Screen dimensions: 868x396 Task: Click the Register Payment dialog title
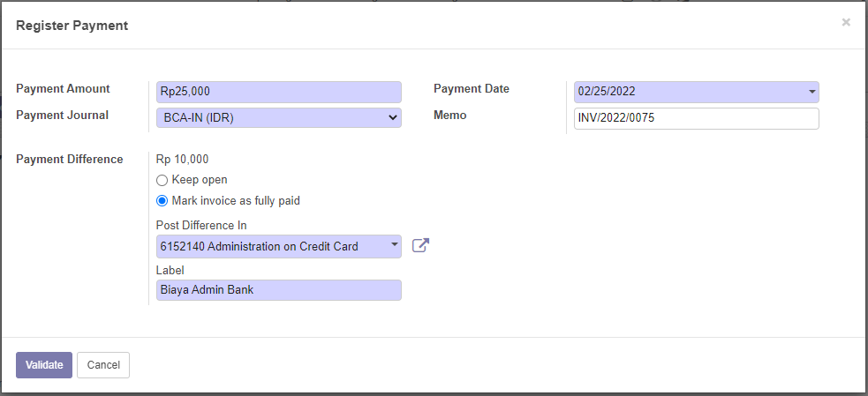72,26
